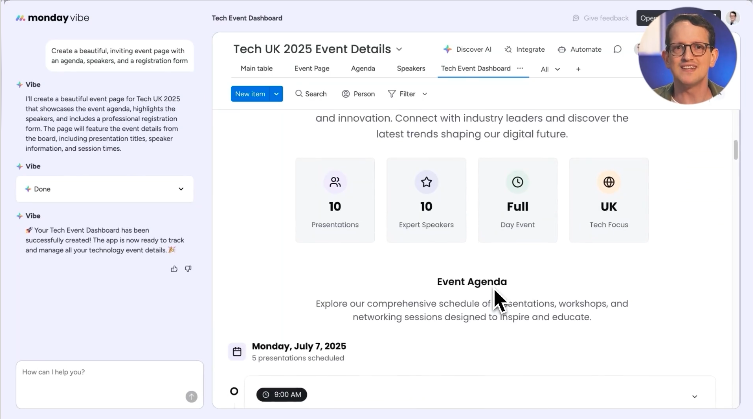Open the Automate option
Screen dimensions: 753x419
coord(580,49)
